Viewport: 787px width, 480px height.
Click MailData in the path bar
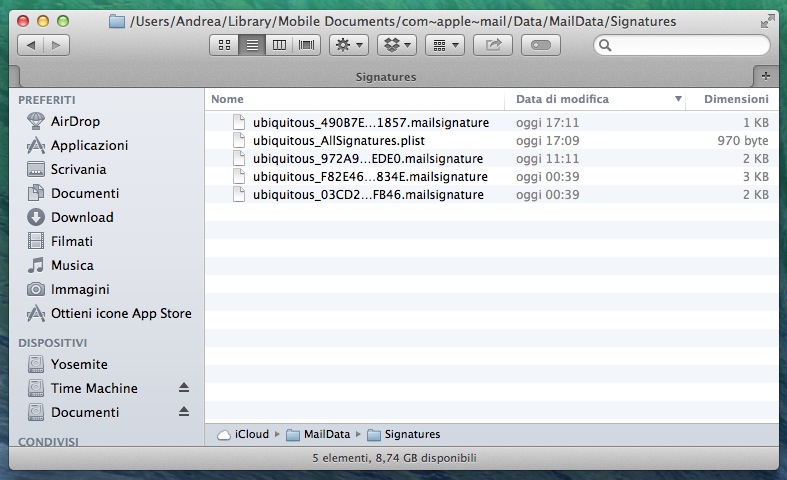tap(318, 434)
